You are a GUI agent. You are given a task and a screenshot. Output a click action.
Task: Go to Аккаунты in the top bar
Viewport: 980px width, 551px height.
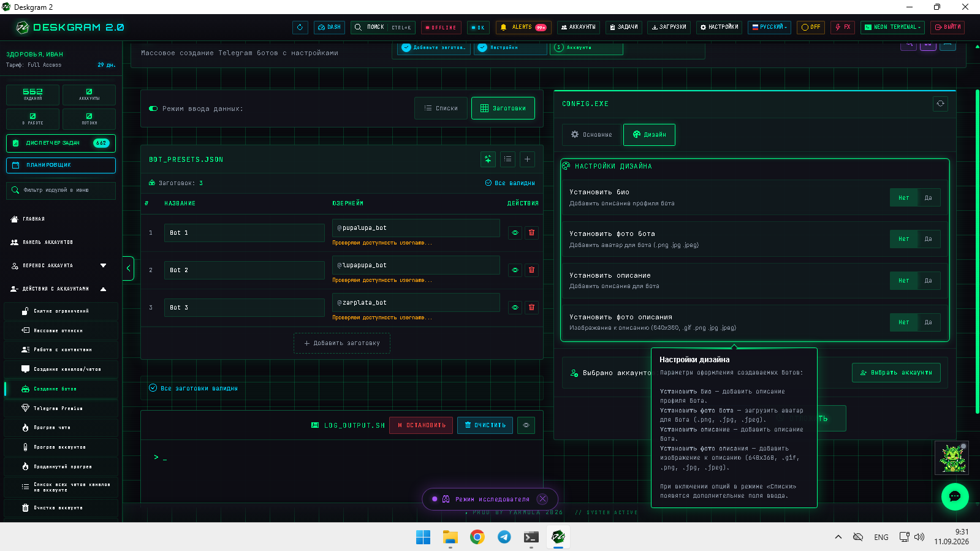[579, 28]
